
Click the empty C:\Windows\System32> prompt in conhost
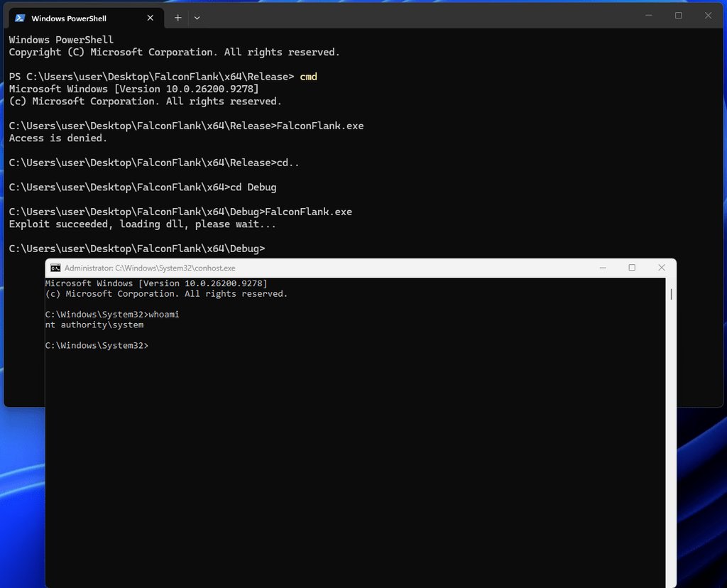point(97,345)
